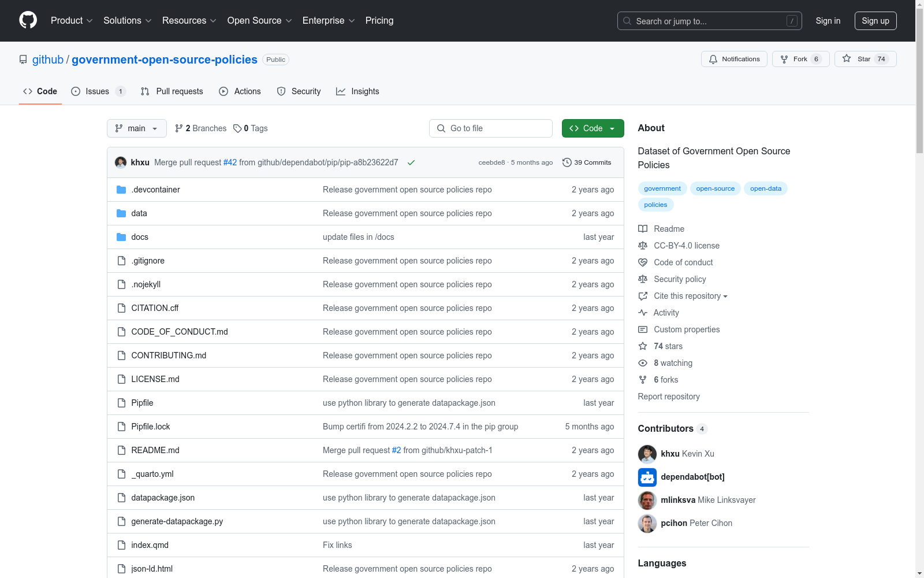Click the commit history clock icon

pos(567,162)
